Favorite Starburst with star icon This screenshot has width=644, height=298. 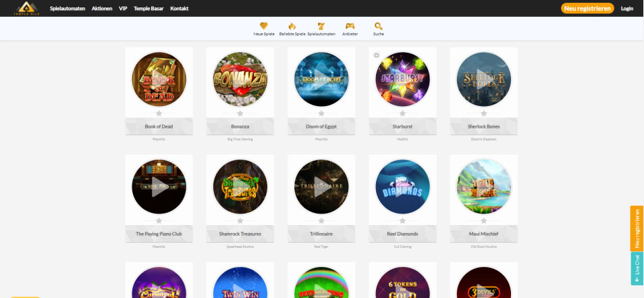tap(402, 114)
